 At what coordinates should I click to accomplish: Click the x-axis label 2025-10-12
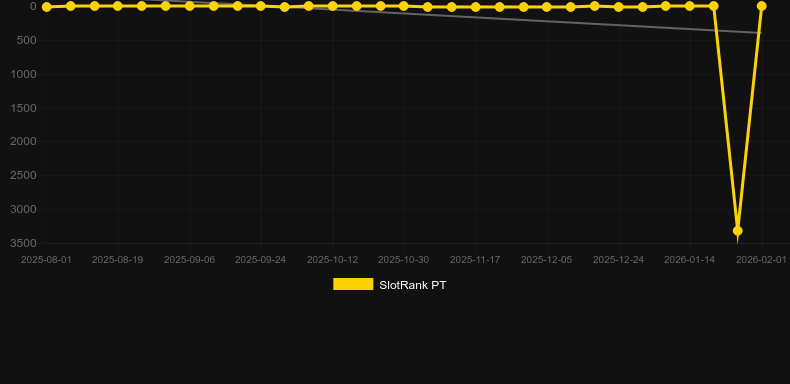point(333,260)
